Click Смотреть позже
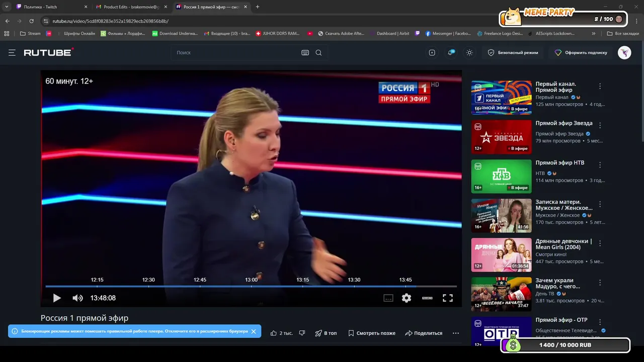 pos(371,333)
